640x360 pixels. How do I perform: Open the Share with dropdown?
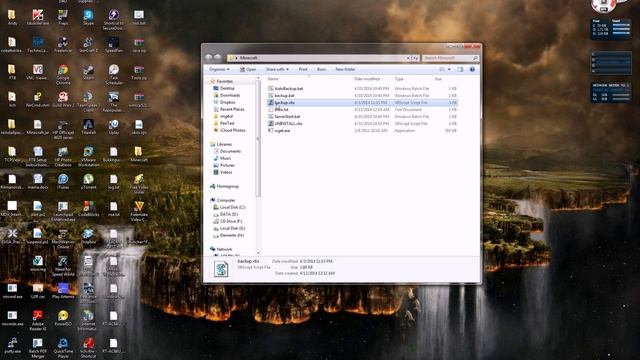tap(277, 69)
